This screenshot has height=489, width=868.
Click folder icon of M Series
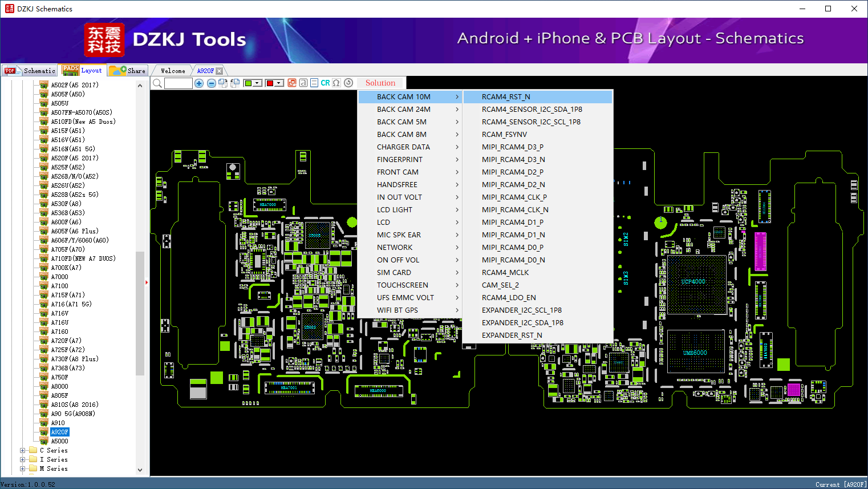coord(33,468)
